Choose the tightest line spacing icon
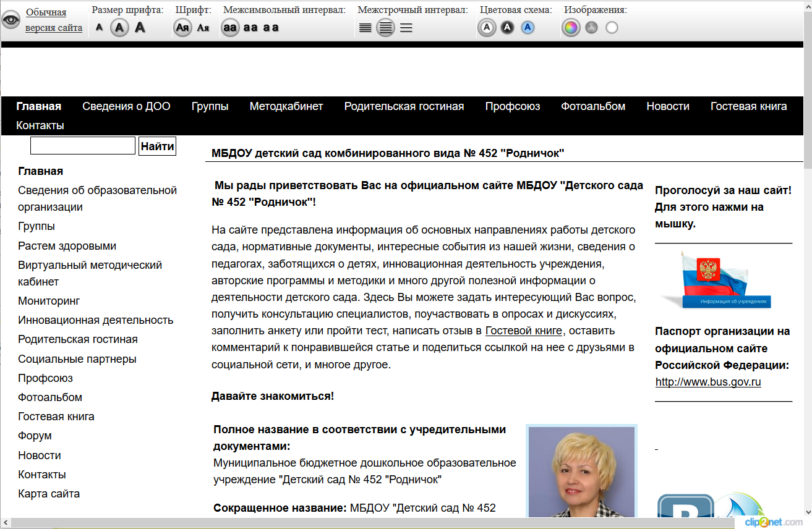 point(365,27)
